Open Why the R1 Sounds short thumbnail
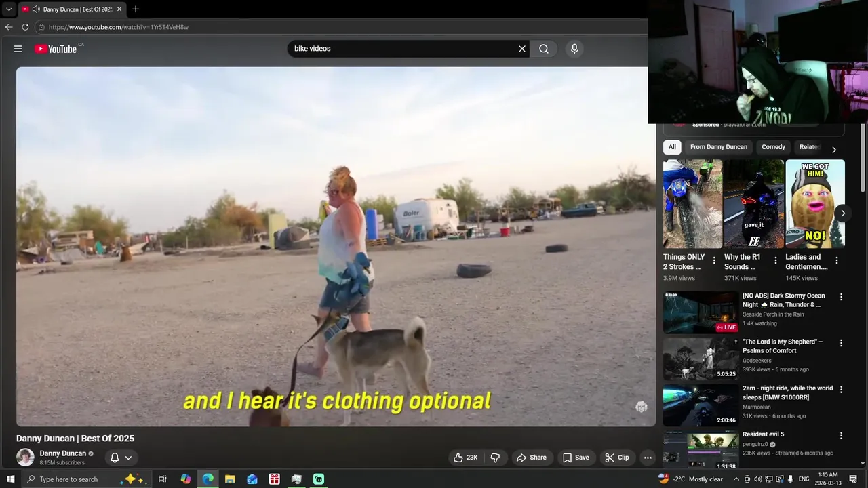 [753, 204]
